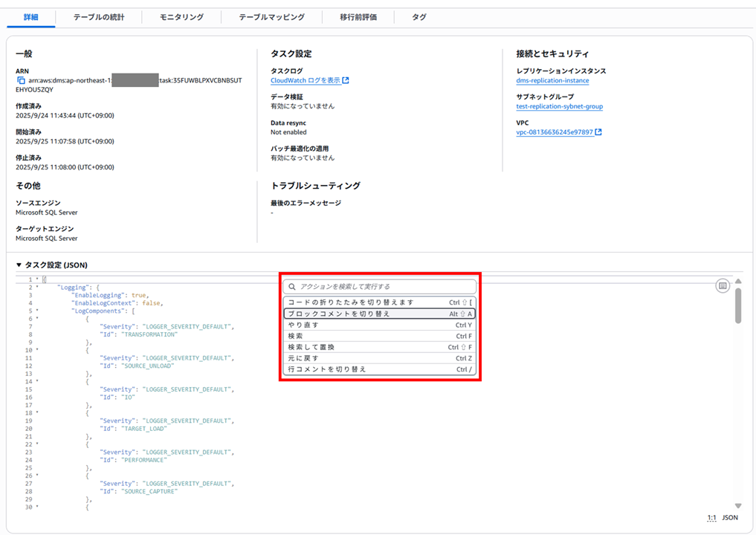The height and width of the screenshot is (535, 756).
Task: Click the "SOURCE_CAPTURE" value on line 28
Action: (x=149, y=492)
